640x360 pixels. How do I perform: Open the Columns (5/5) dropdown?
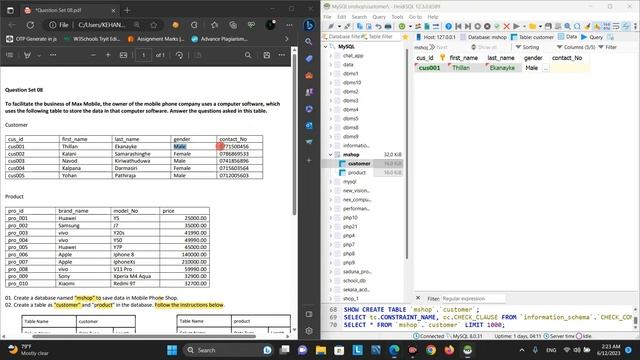pos(576,47)
